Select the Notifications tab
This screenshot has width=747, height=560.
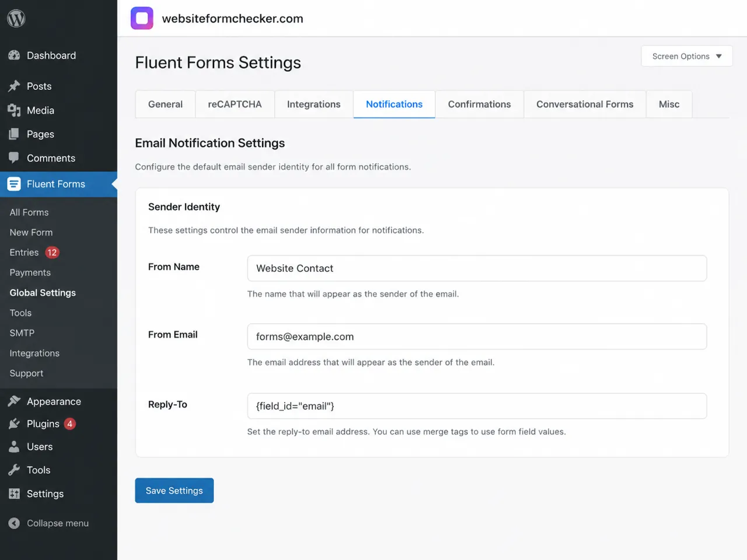pyautogui.click(x=394, y=104)
